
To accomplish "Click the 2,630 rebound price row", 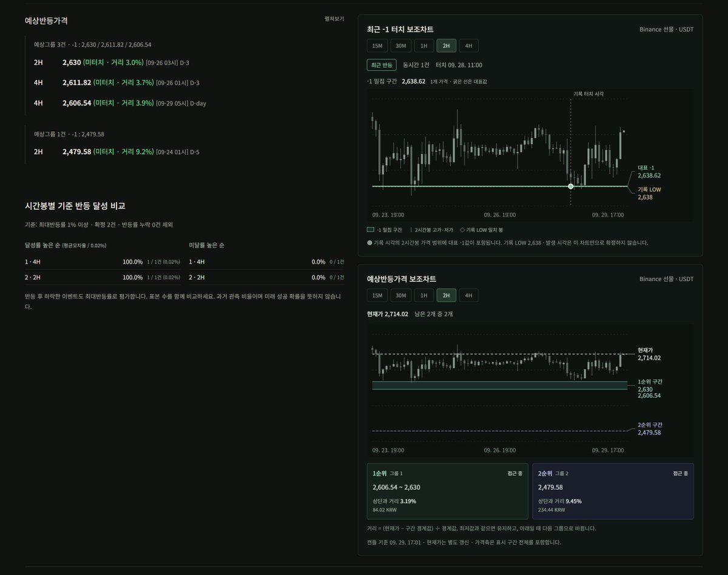I will point(189,62).
